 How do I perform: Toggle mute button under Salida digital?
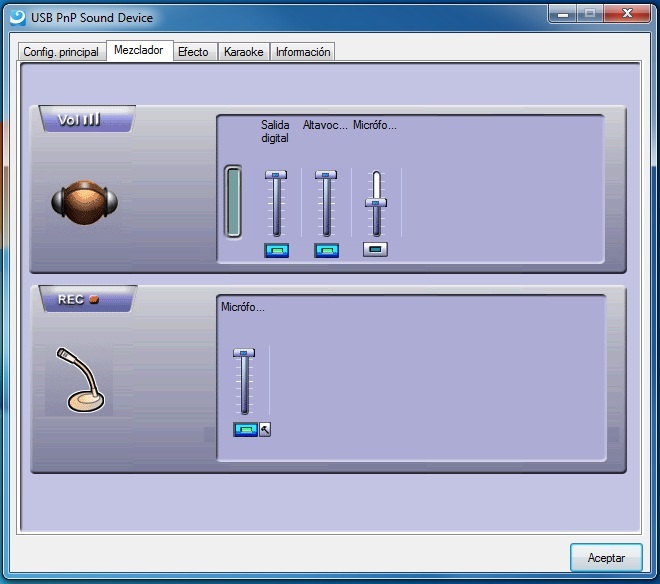coord(277,251)
